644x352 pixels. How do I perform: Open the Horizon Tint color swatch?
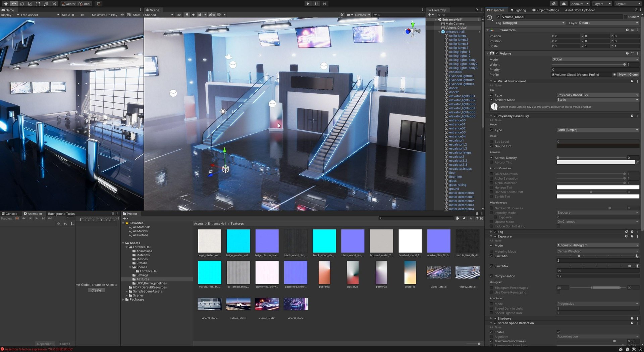click(598, 187)
